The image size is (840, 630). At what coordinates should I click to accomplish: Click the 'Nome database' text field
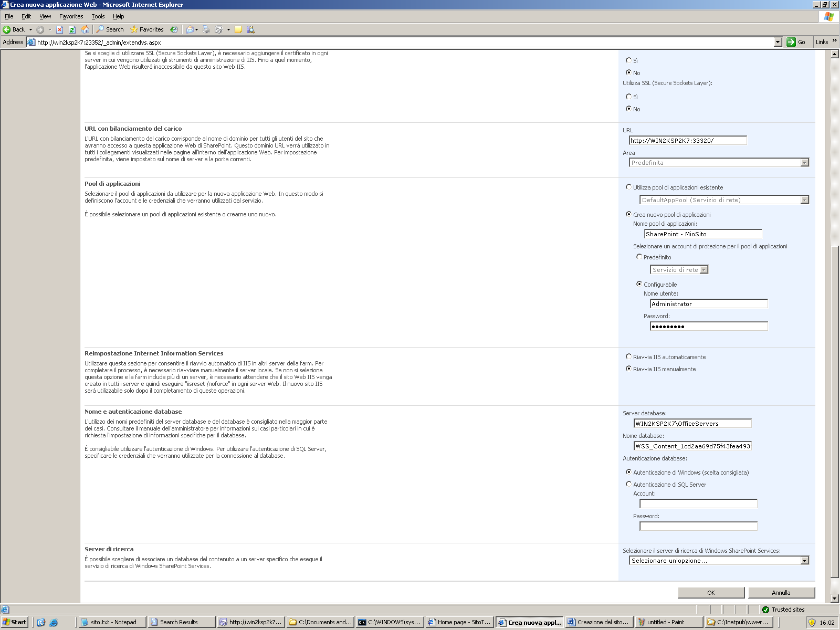[692, 446]
